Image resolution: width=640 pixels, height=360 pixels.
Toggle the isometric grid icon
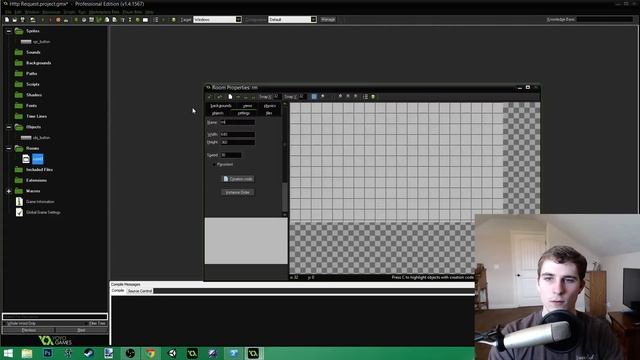pos(323,97)
